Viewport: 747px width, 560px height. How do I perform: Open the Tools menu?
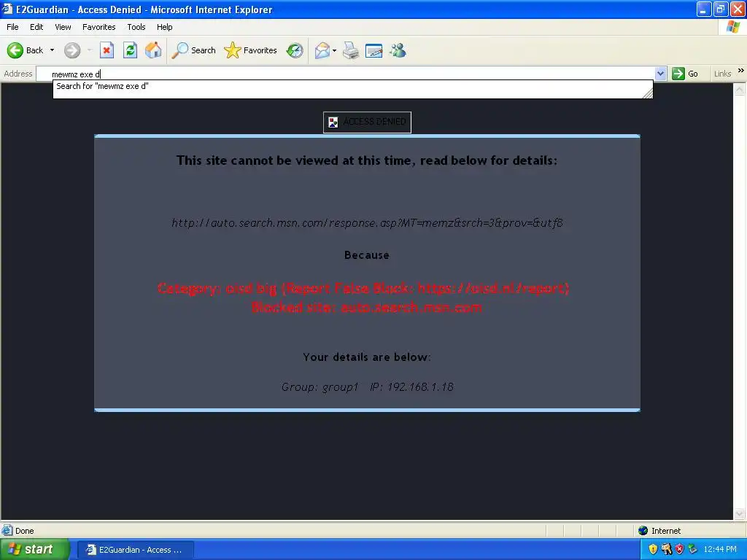coord(136,27)
